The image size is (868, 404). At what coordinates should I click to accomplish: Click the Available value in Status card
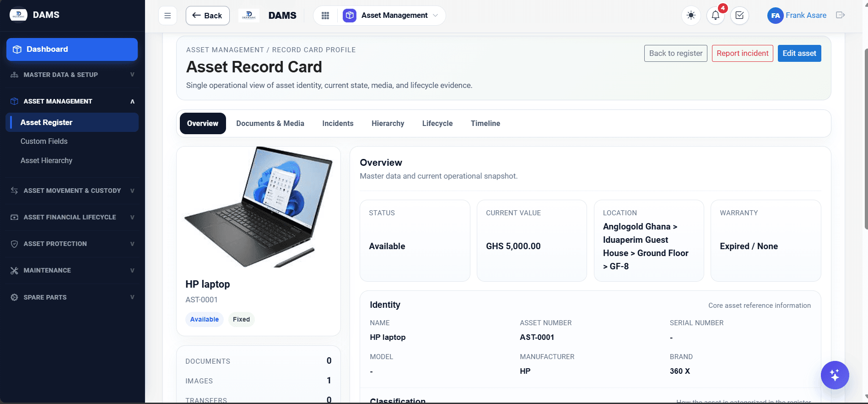pyautogui.click(x=387, y=246)
